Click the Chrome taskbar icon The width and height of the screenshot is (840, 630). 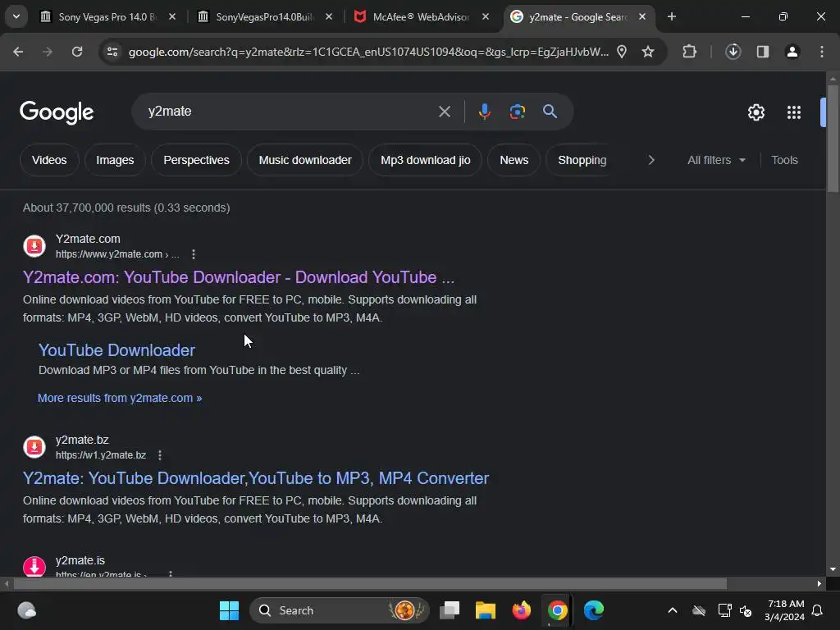(x=557, y=610)
